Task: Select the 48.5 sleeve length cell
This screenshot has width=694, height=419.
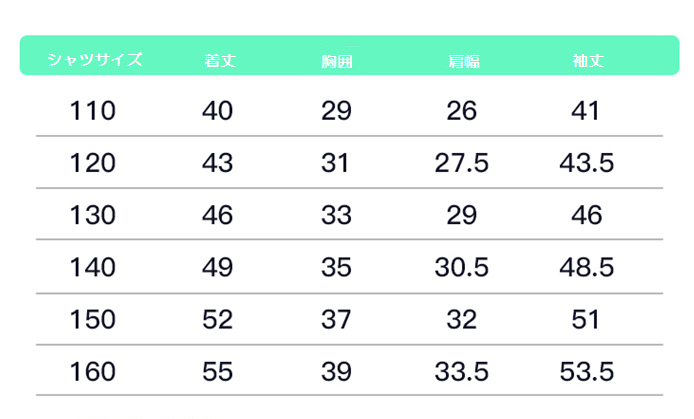Action: pyautogui.click(x=586, y=267)
